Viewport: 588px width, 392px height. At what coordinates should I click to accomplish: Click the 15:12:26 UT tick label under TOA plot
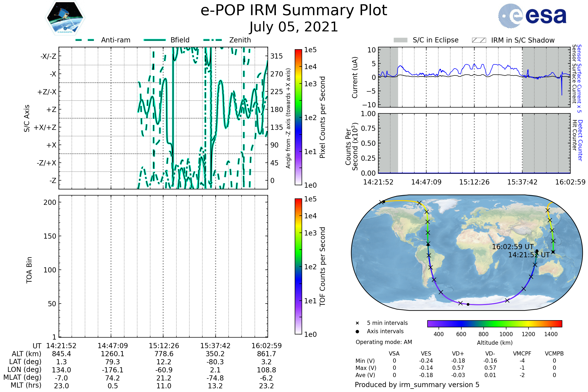tap(164, 346)
